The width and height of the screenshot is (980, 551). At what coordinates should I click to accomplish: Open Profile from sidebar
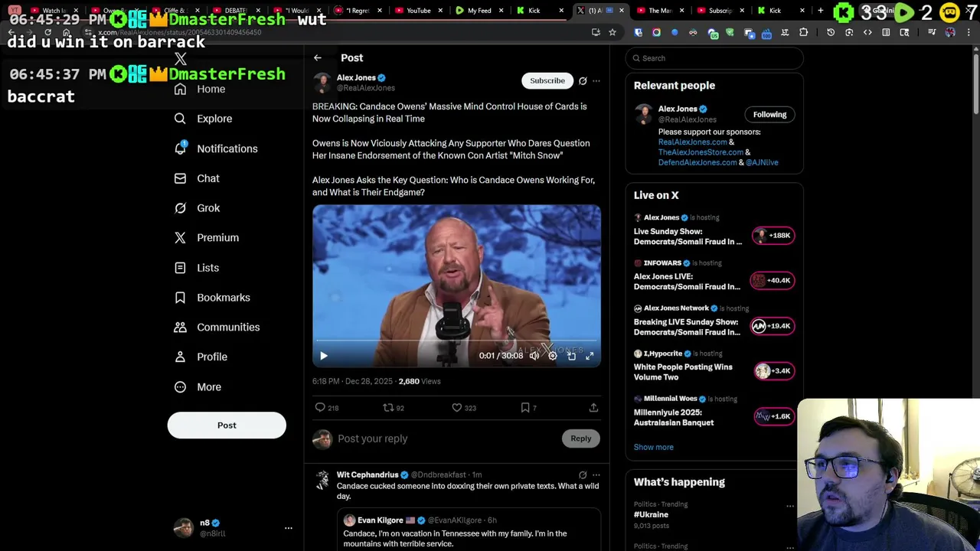201,357
